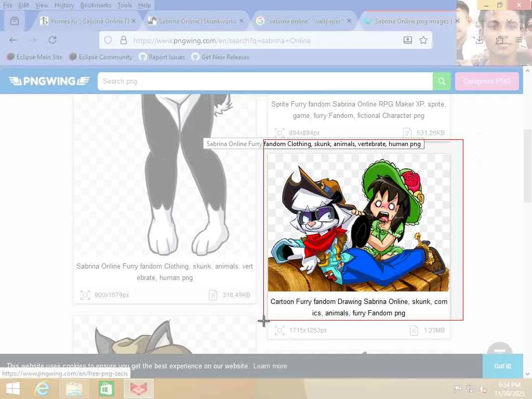Open the browser hamburger menu
This screenshot has height=399, width=532.
519,41
